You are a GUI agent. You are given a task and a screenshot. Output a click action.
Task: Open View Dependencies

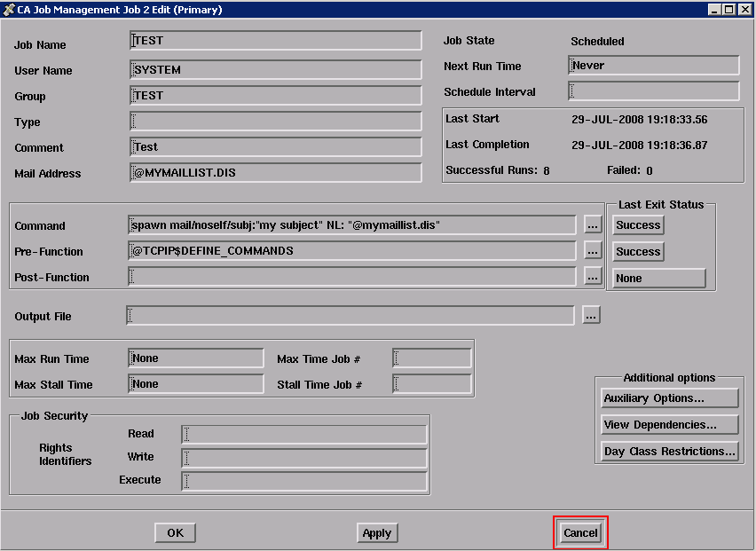[x=669, y=424]
